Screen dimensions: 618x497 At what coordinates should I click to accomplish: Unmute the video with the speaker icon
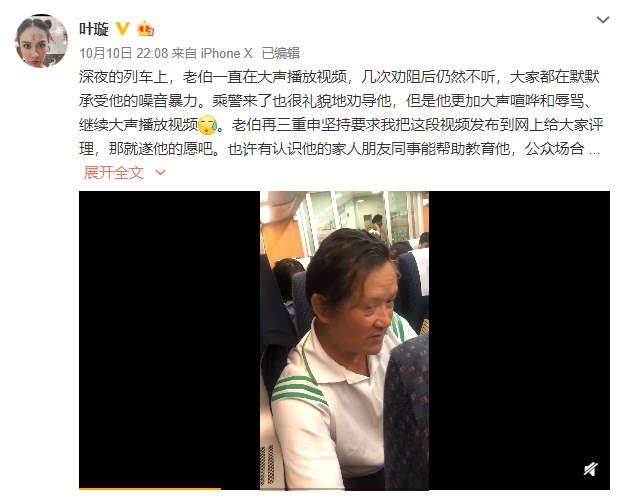(x=590, y=469)
